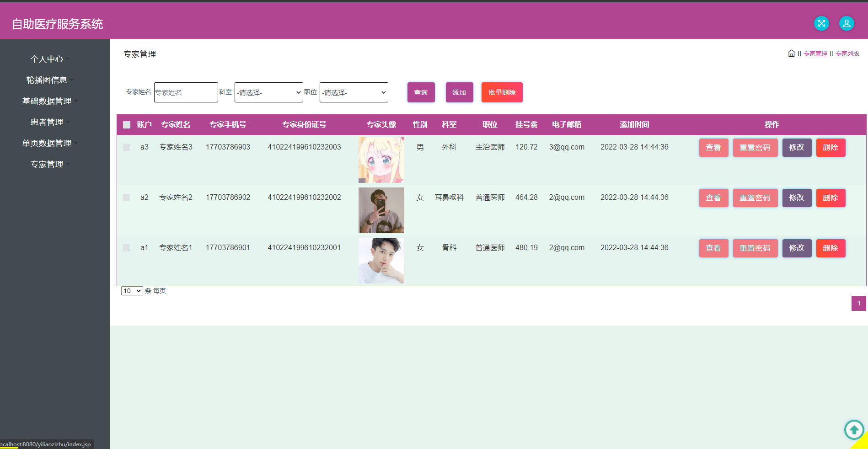Check the checkbox for expert a2
Screen dimensions: 868x449
click(x=127, y=197)
